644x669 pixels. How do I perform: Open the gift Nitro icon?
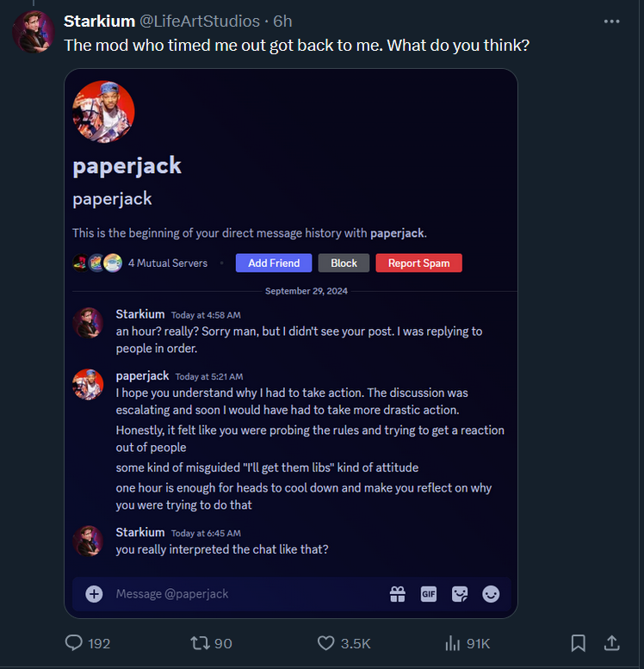[397, 594]
